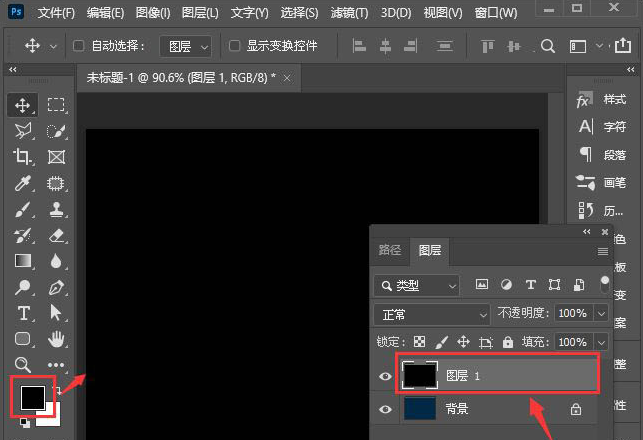643x440 pixels.
Task: Open the 滤镜(T) menu
Action: [x=349, y=13]
